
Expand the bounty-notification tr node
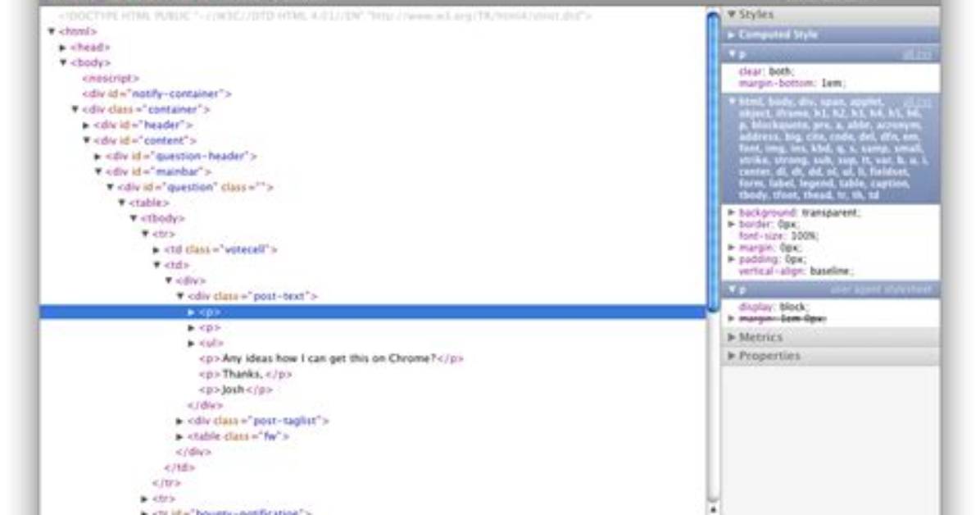(x=145, y=512)
